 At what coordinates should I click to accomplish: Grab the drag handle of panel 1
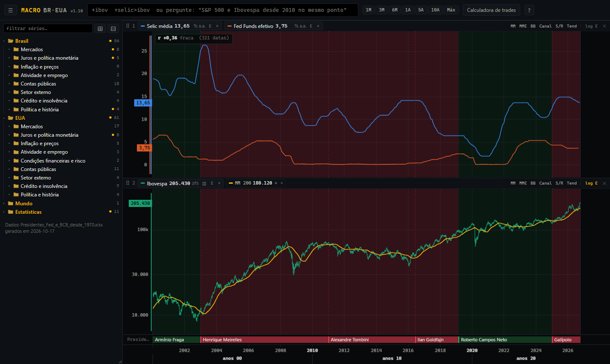pos(128,26)
